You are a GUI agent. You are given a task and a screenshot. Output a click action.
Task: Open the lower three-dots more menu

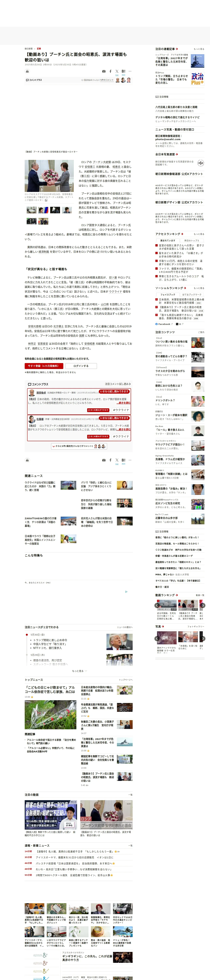[x=130, y=460]
